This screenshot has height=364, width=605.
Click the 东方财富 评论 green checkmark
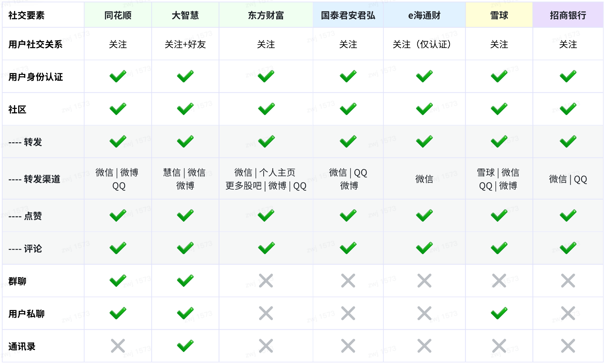[x=266, y=248]
